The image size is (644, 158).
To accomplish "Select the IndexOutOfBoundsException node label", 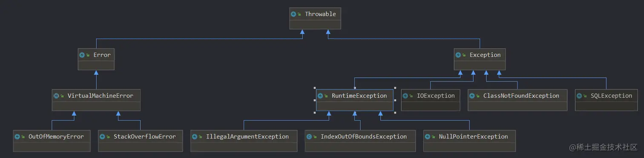I will (x=364, y=136).
